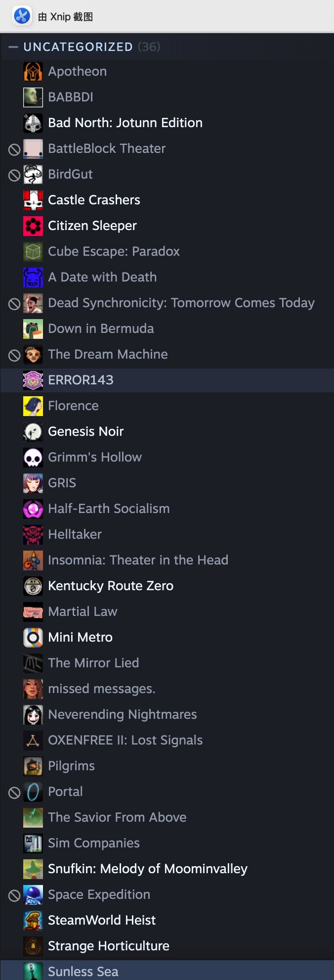Click the Grimm's Hollow skull icon

tap(33, 457)
